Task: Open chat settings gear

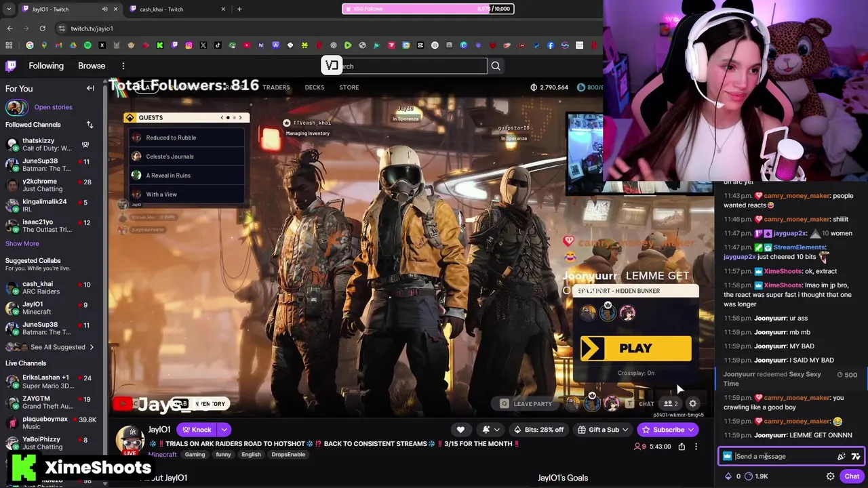Action: coord(830,476)
